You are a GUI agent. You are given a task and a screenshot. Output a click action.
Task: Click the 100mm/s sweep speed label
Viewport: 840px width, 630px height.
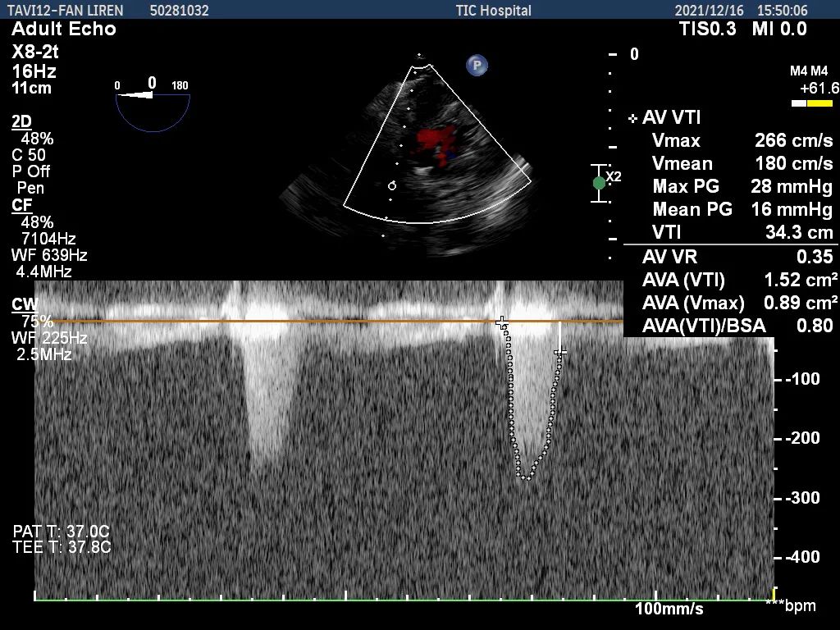click(669, 609)
